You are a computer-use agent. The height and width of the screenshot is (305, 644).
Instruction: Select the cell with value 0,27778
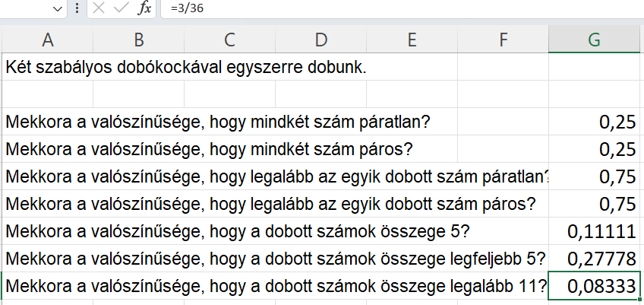coord(595,258)
